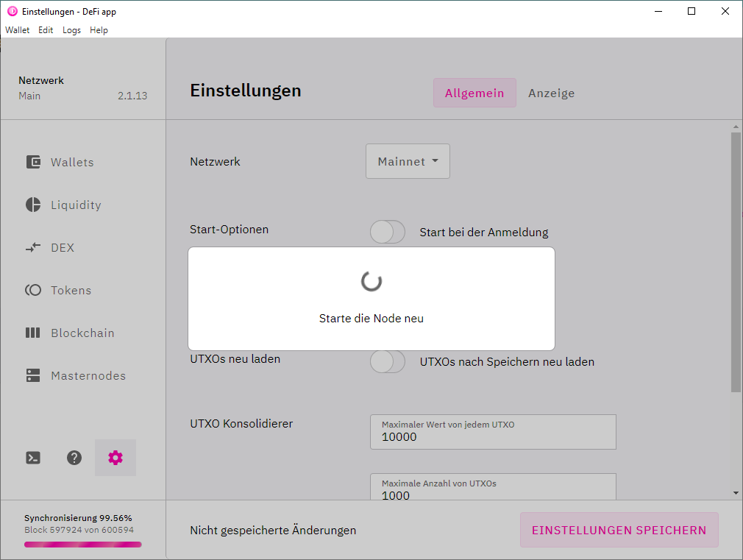Switch to the Anzeige tab

click(552, 93)
